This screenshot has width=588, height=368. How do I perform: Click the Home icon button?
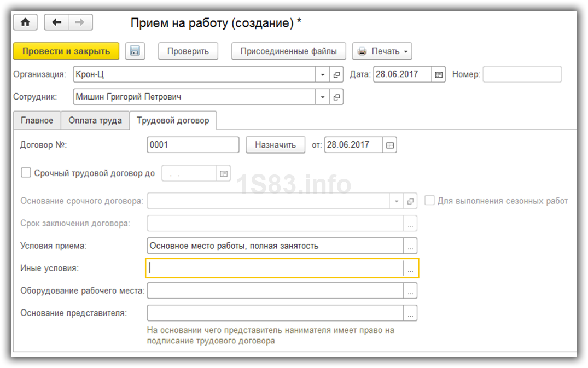tap(25, 22)
